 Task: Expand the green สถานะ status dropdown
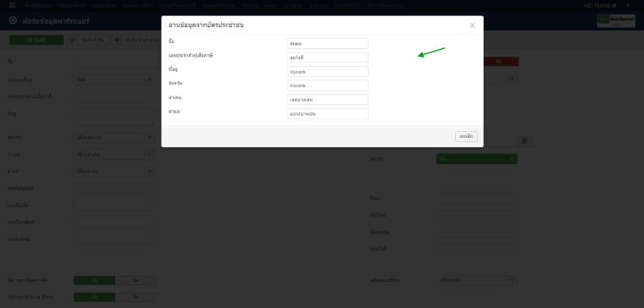(477, 159)
